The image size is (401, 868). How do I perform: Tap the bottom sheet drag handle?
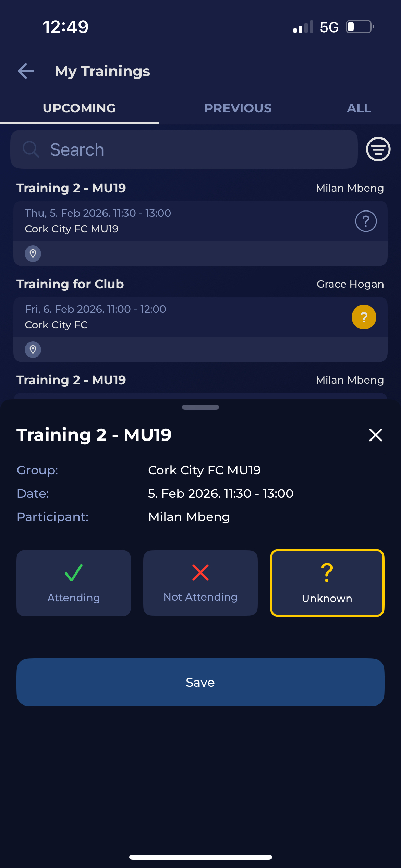pyautogui.click(x=200, y=407)
